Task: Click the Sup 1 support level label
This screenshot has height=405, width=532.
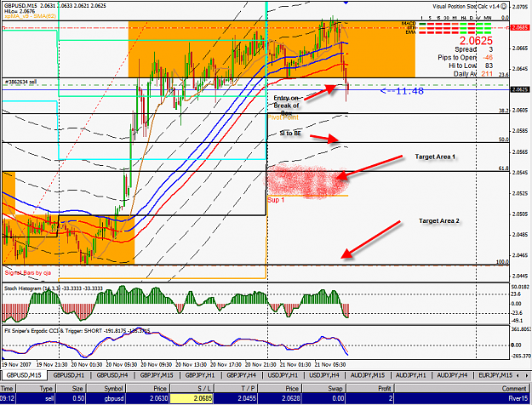Action: pos(276,200)
